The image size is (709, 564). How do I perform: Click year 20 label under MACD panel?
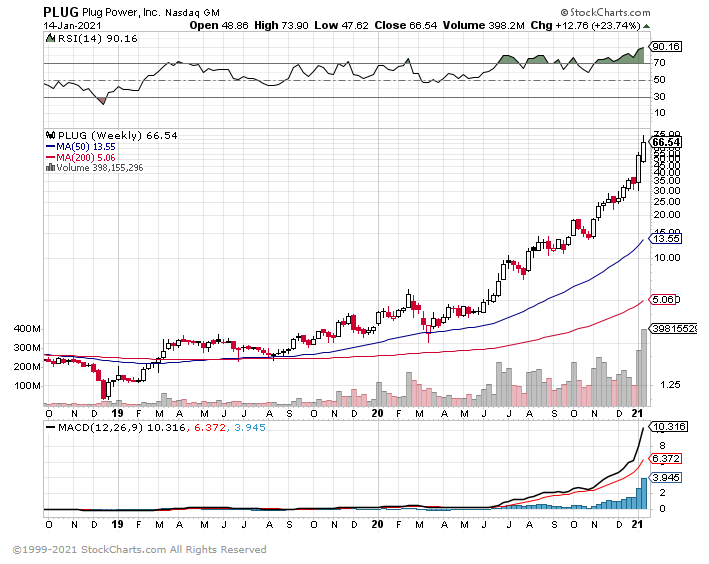[x=377, y=524]
